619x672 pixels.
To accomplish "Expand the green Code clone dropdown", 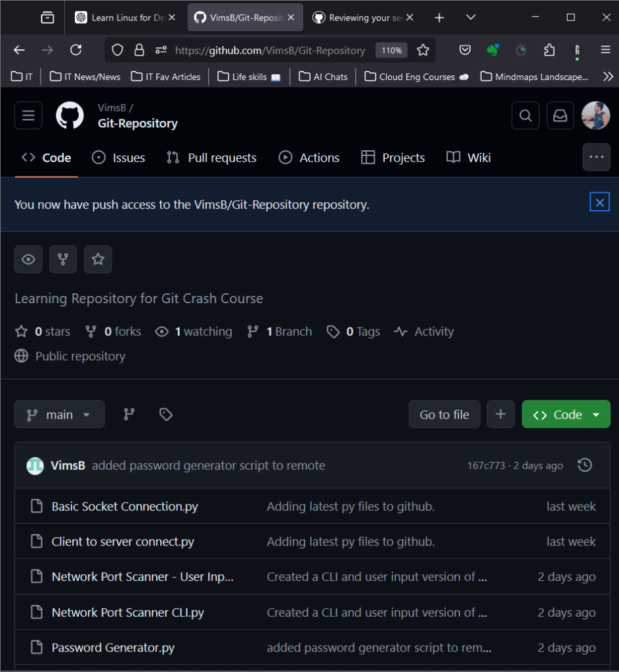I will point(566,414).
